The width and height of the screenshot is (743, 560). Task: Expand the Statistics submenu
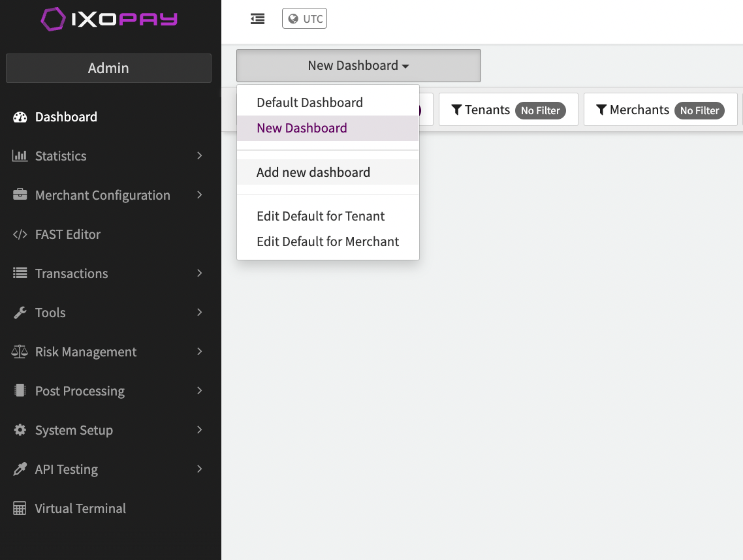click(199, 156)
